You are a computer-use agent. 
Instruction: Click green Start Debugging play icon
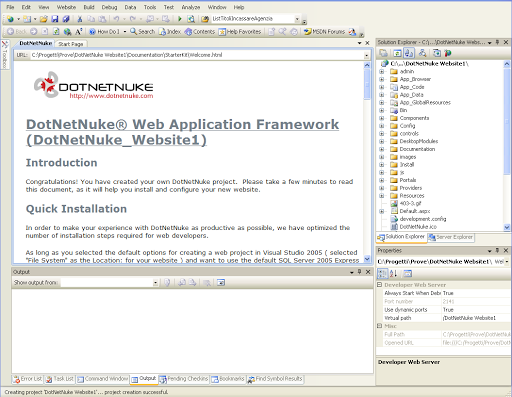point(180,19)
